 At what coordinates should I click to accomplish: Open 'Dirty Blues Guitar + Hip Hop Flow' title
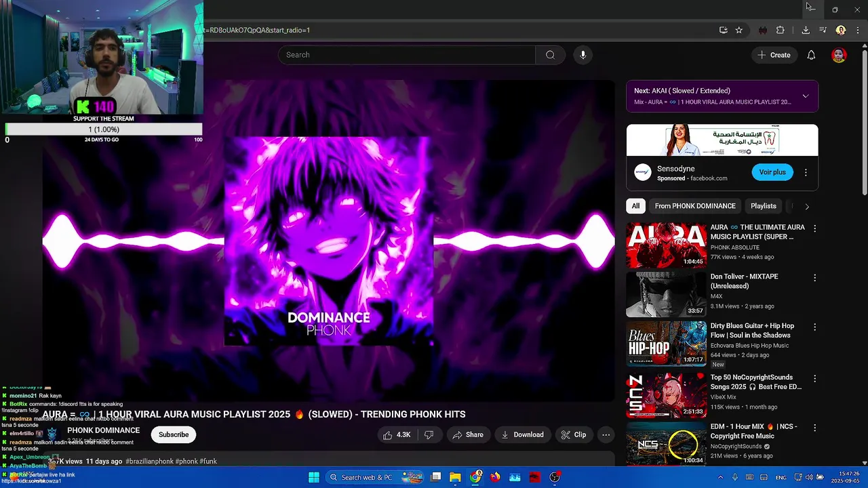[752, 331]
